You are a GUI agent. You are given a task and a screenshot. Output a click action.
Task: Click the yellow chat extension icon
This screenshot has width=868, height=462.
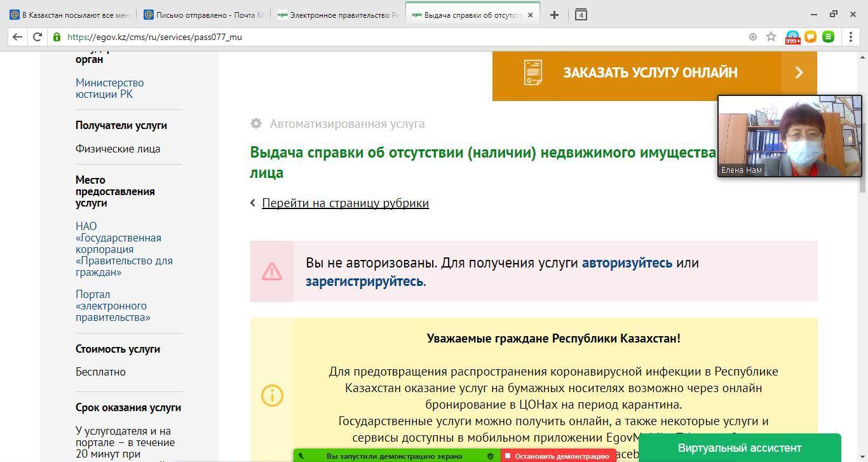810,37
